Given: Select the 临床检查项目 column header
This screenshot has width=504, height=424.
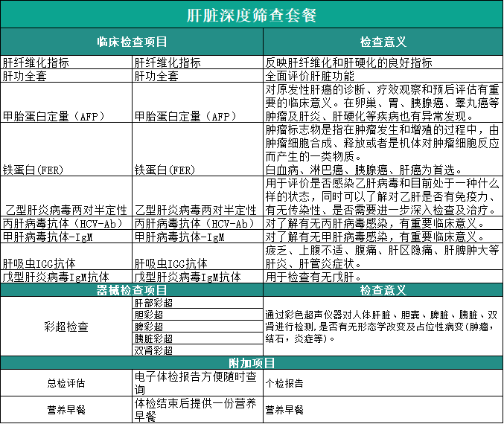Looking at the screenshot, I should (132, 42).
